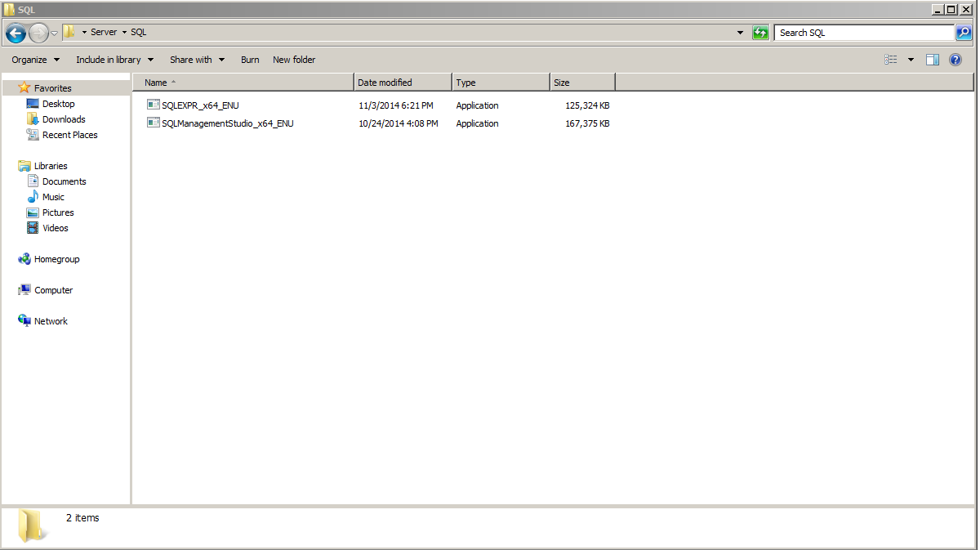Open the Videos library

click(56, 228)
